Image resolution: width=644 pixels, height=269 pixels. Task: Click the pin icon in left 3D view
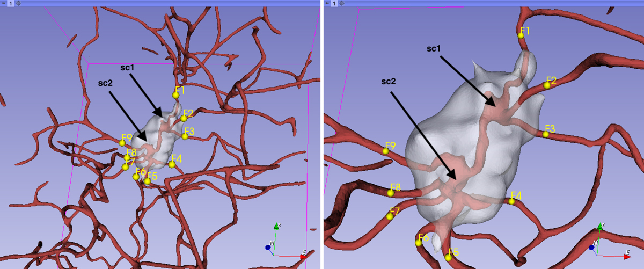(3, 3)
